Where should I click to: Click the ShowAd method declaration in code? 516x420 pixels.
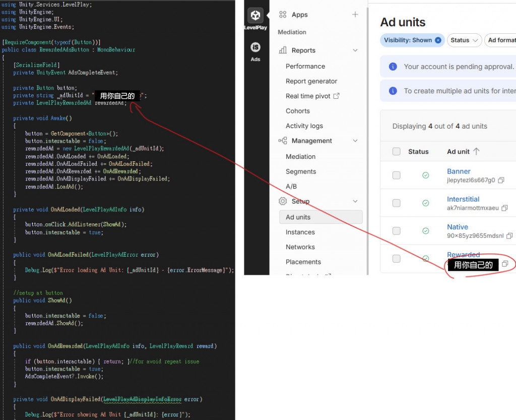(x=42, y=301)
